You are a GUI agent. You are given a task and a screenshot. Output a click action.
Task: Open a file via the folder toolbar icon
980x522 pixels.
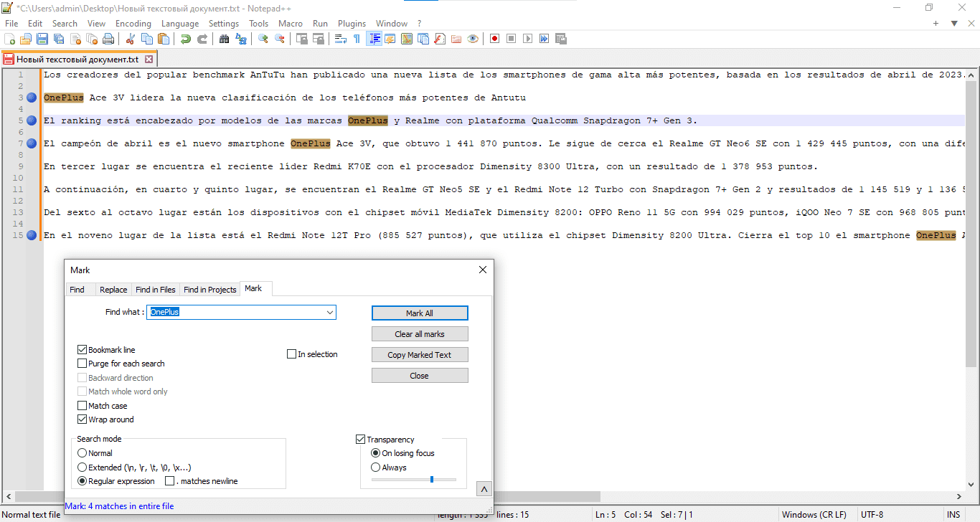click(x=26, y=39)
